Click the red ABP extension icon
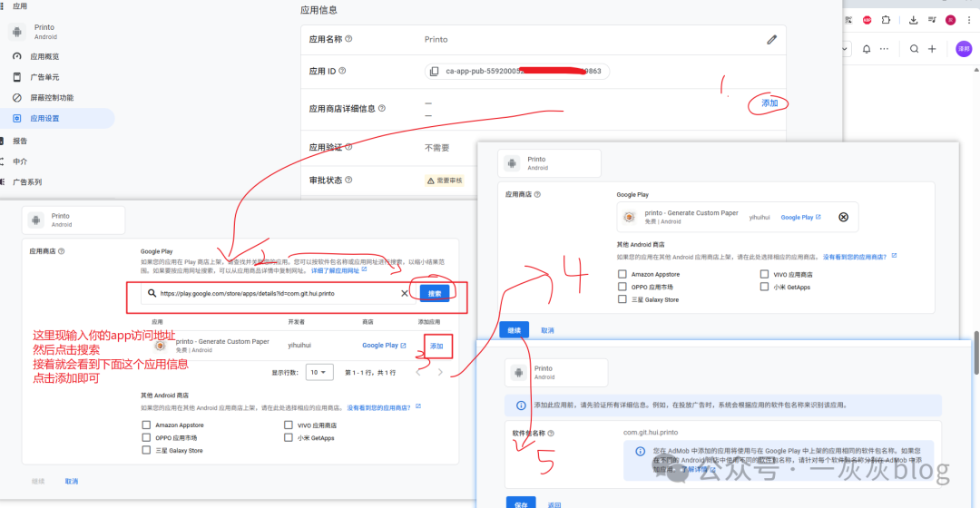 867,20
